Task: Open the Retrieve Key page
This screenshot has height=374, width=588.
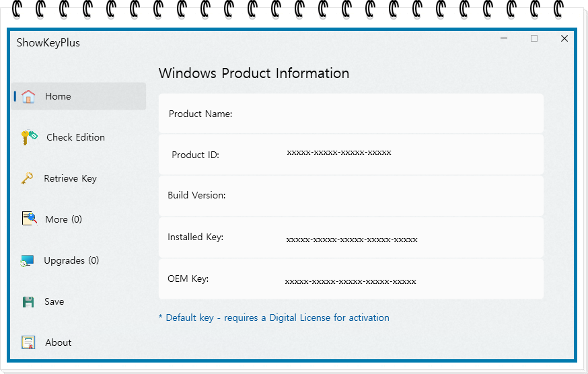Action: coord(70,178)
